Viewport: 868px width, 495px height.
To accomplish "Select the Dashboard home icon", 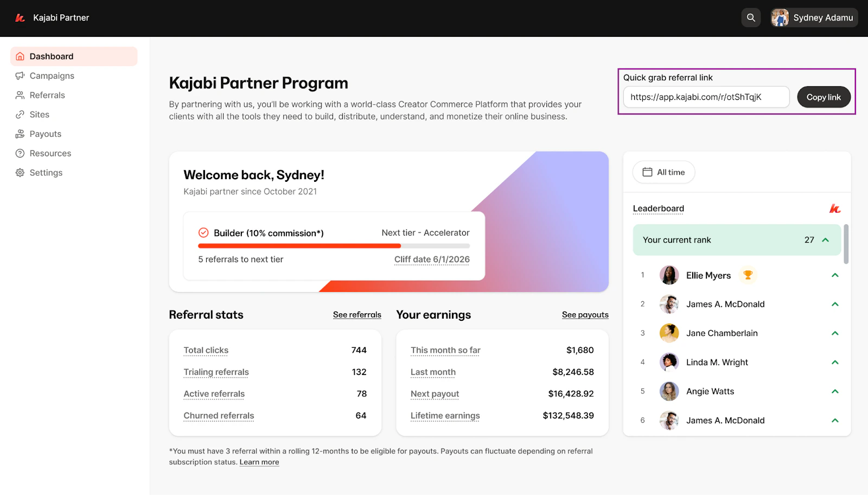I will [20, 56].
